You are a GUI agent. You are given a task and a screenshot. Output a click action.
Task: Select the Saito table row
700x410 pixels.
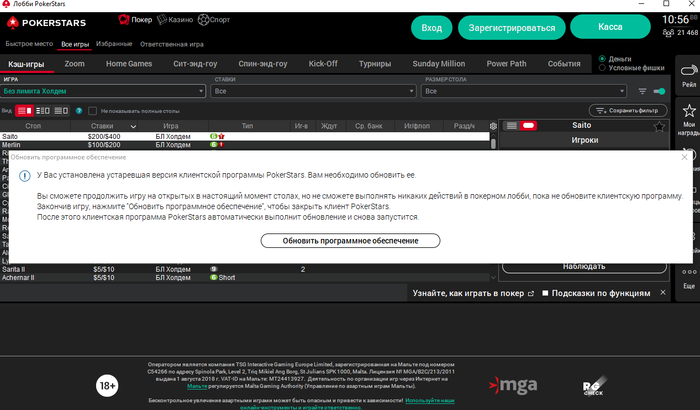coord(245,136)
